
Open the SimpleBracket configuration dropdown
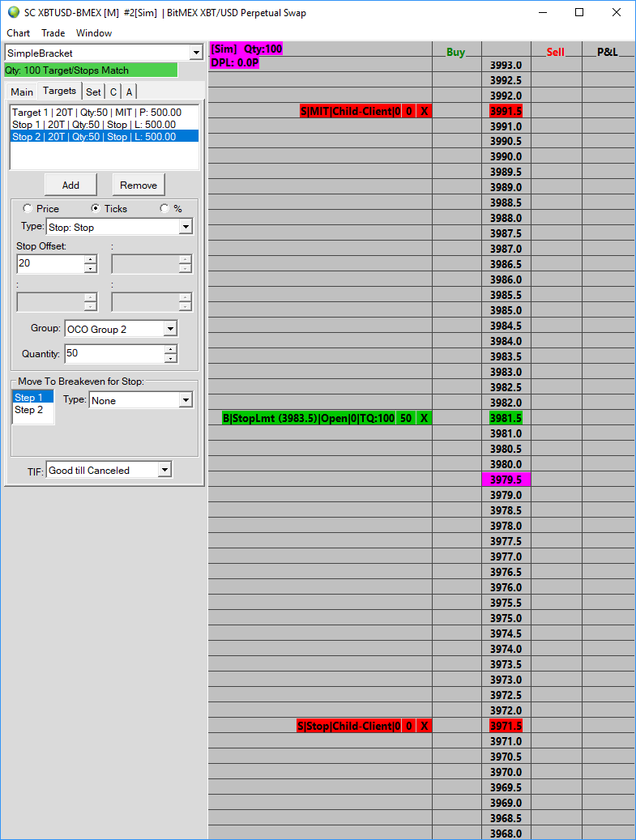[x=195, y=53]
